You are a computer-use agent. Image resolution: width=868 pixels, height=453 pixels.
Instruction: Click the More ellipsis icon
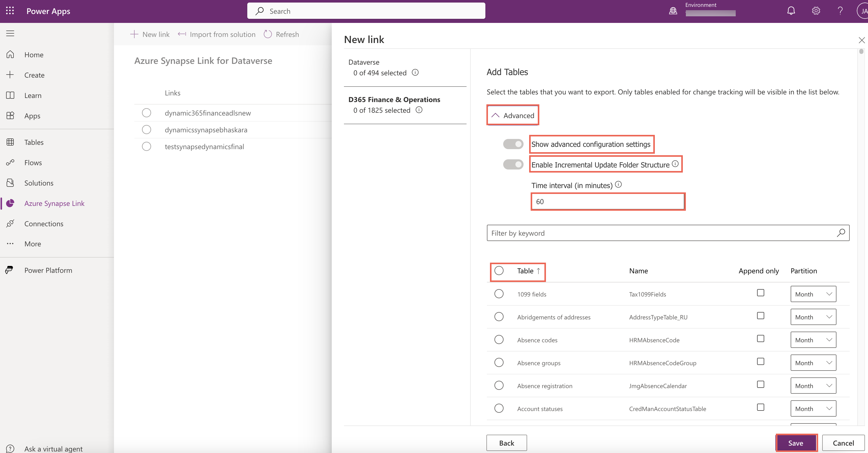[10, 243]
